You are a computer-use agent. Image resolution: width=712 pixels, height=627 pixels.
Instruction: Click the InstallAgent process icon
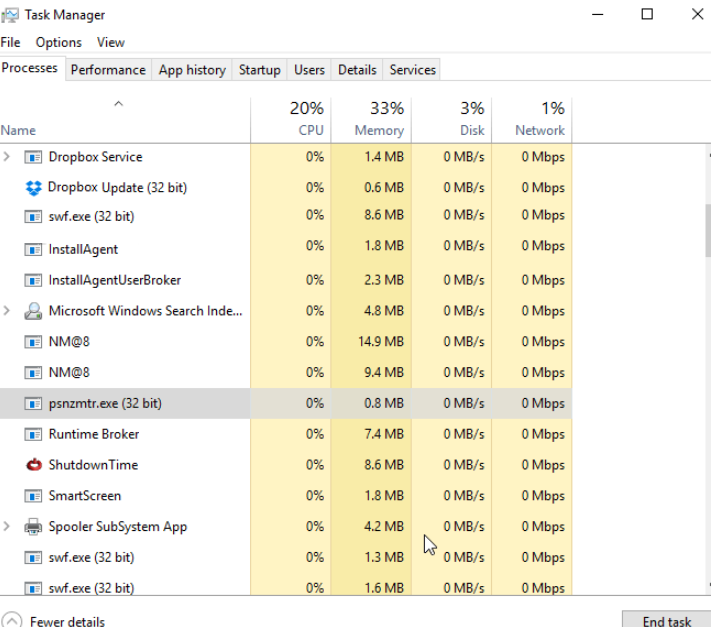pyautogui.click(x=34, y=249)
